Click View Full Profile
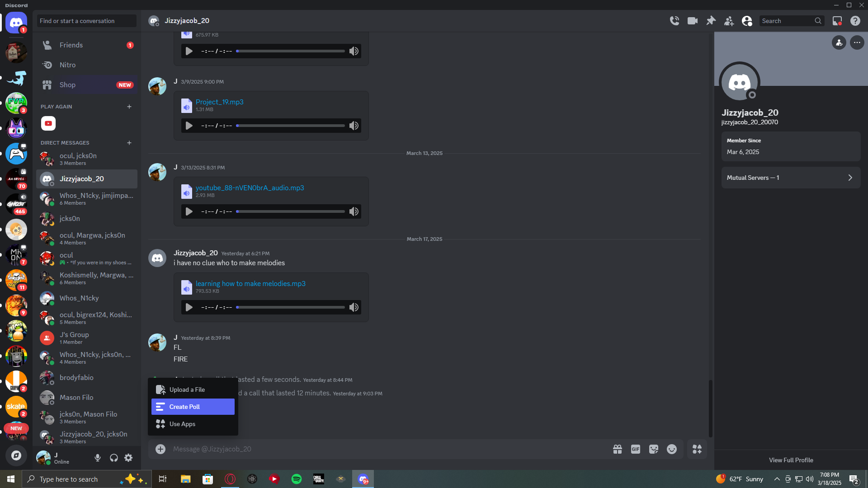 pyautogui.click(x=791, y=460)
